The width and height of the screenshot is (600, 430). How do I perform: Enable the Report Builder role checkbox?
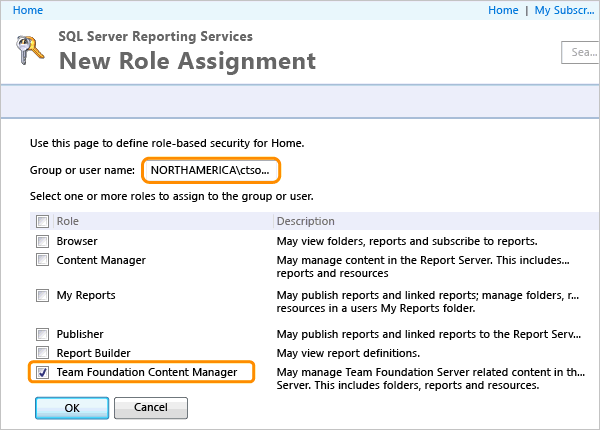click(43, 353)
